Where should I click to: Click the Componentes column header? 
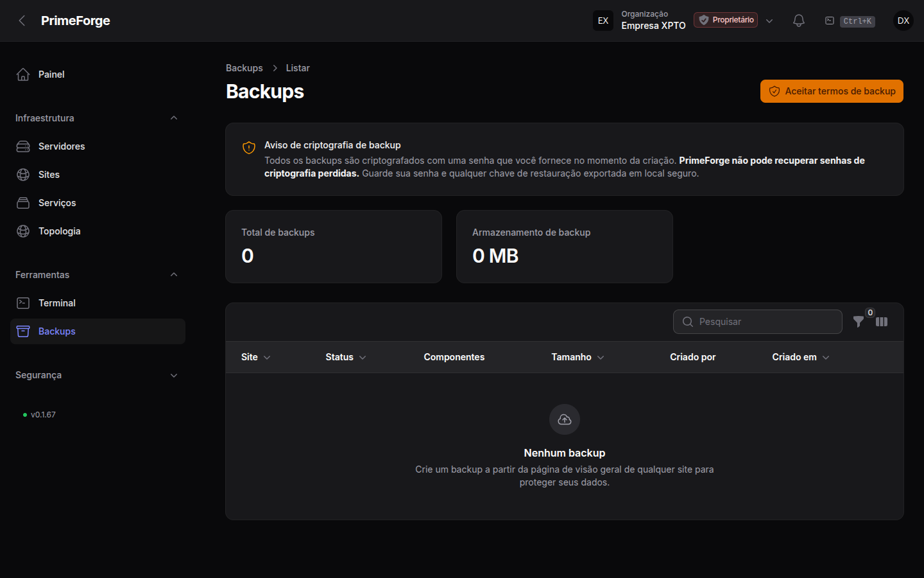coord(454,357)
